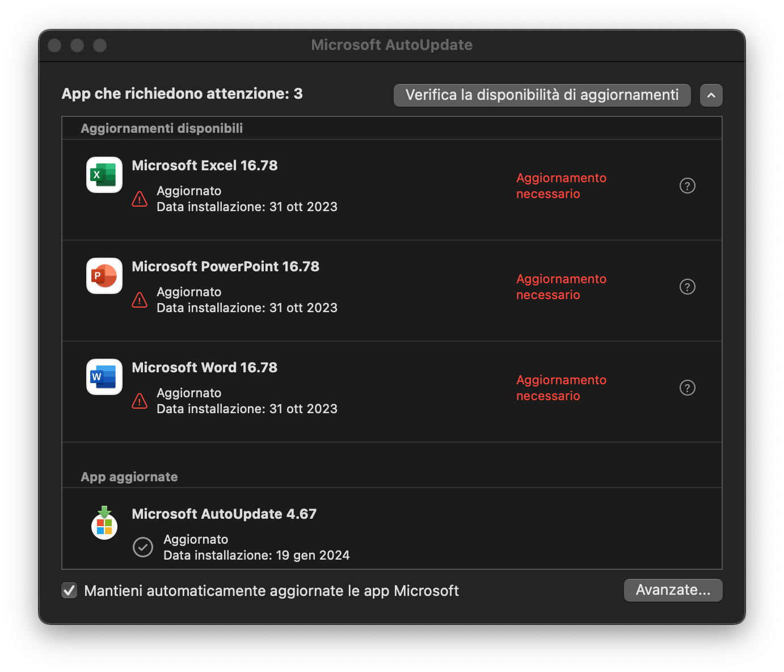Select the Microsoft Word 16.78 title
Screen dimensions: 784x672
205,368
